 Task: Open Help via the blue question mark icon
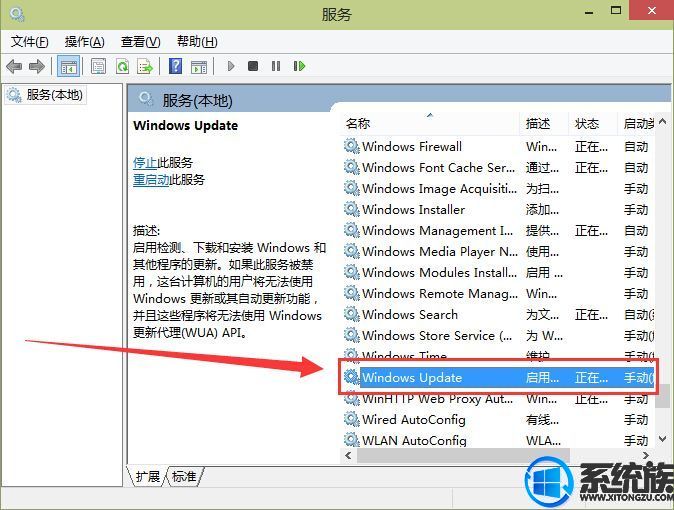pos(175,66)
